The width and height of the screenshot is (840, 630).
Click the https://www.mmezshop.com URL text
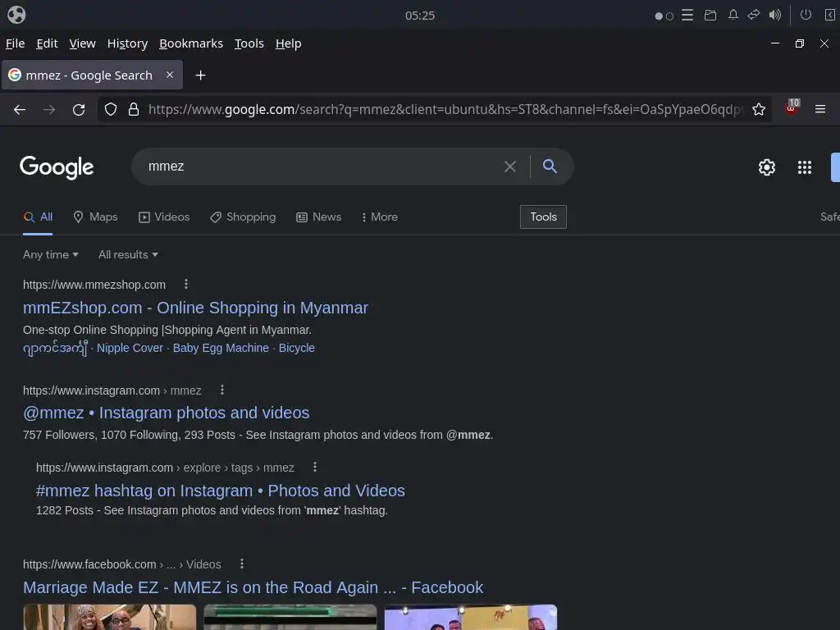94,285
